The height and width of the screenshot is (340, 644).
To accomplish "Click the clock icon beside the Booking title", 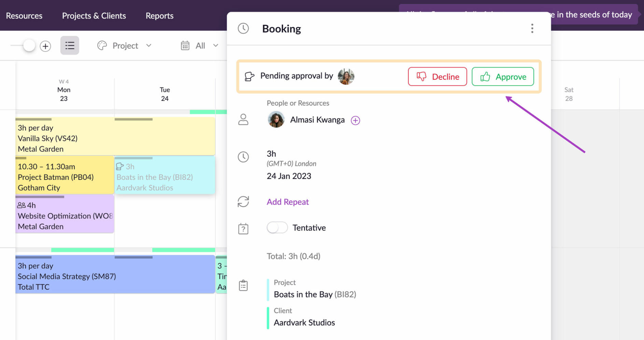I will [x=243, y=29].
